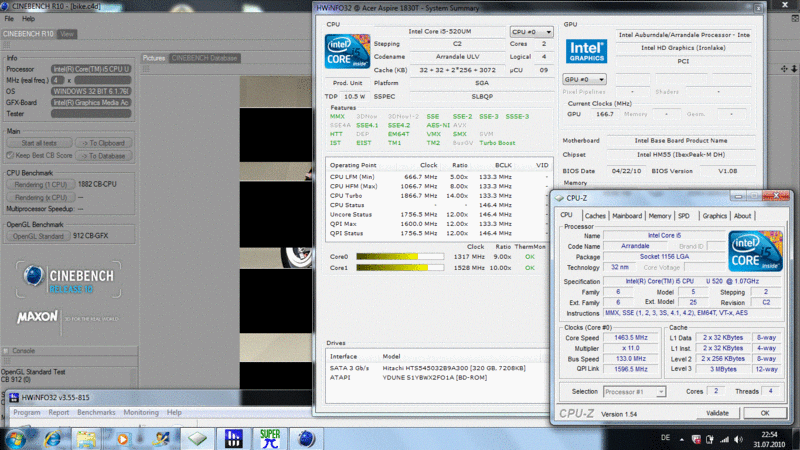Open CPU-Z Processor #1 selection dropdown
Image resolution: width=800 pixels, height=450 pixels.
634,392
